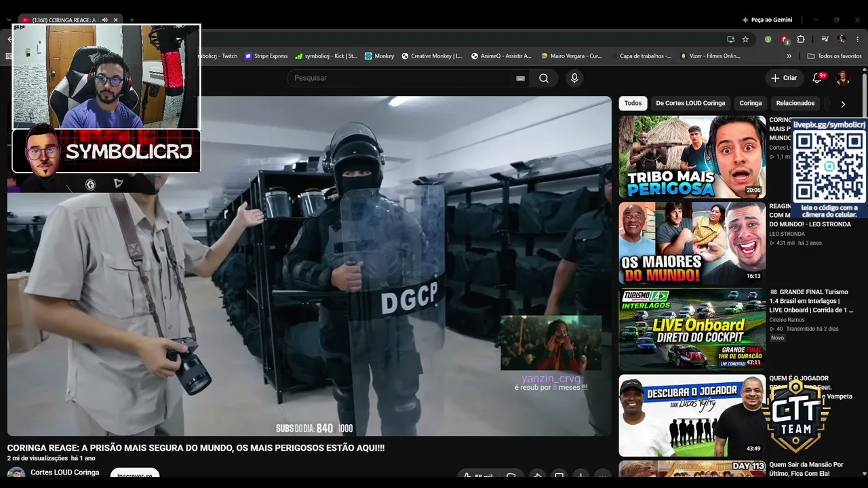The height and width of the screenshot is (488, 868).
Task: Select the Coringa filter chip
Action: (751, 104)
